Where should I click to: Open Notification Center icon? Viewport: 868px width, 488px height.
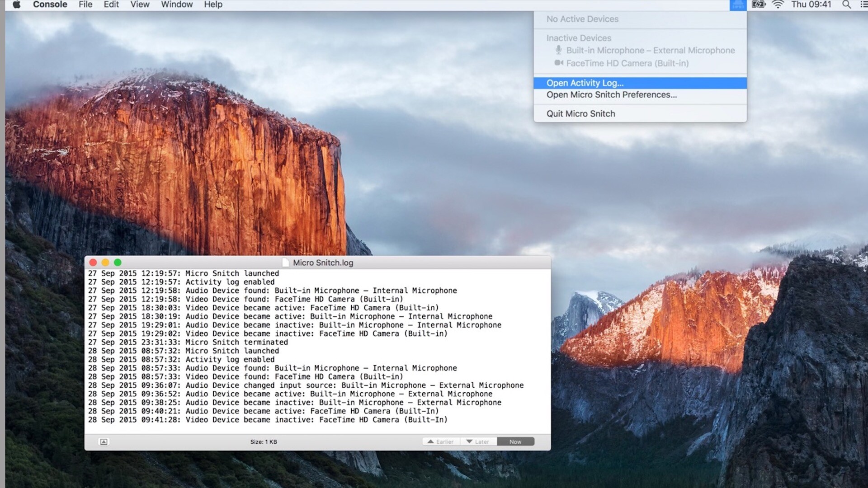tap(864, 5)
